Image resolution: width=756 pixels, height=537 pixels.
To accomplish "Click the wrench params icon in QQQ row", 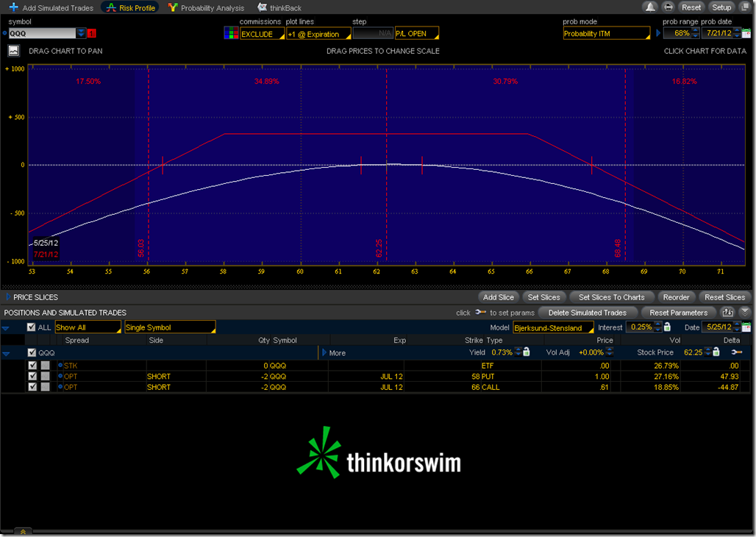I will coord(737,352).
